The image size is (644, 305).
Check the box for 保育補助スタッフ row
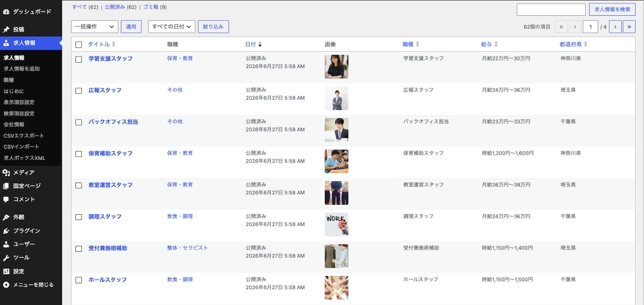tap(79, 154)
